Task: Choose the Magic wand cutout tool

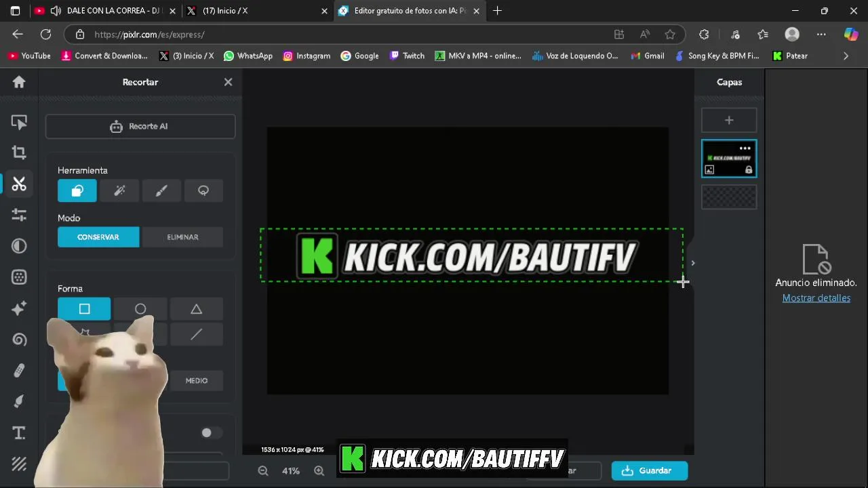Action: [119, 191]
